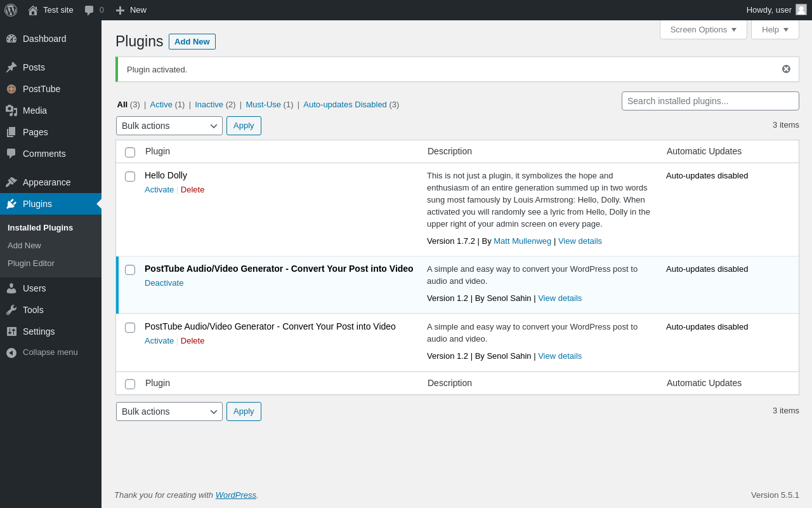812x508 pixels.
Task: Open Howdy, user account menu
Action: click(776, 10)
